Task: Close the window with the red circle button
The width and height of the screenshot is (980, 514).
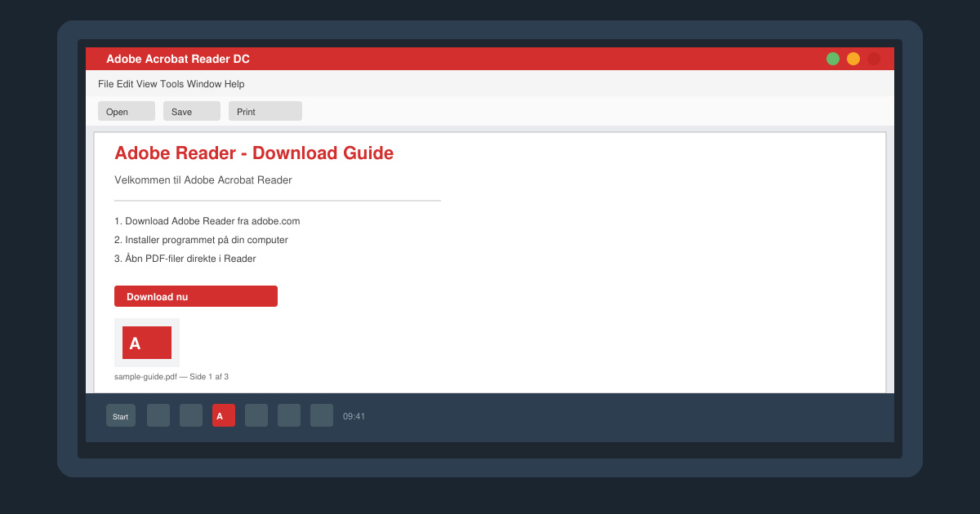Action: [874, 59]
